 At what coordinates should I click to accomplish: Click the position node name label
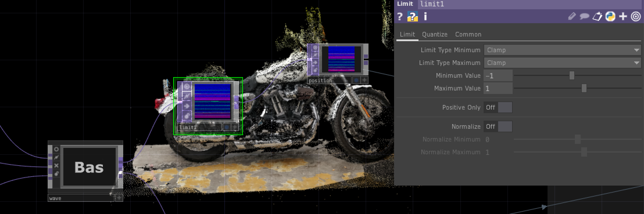click(329, 80)
